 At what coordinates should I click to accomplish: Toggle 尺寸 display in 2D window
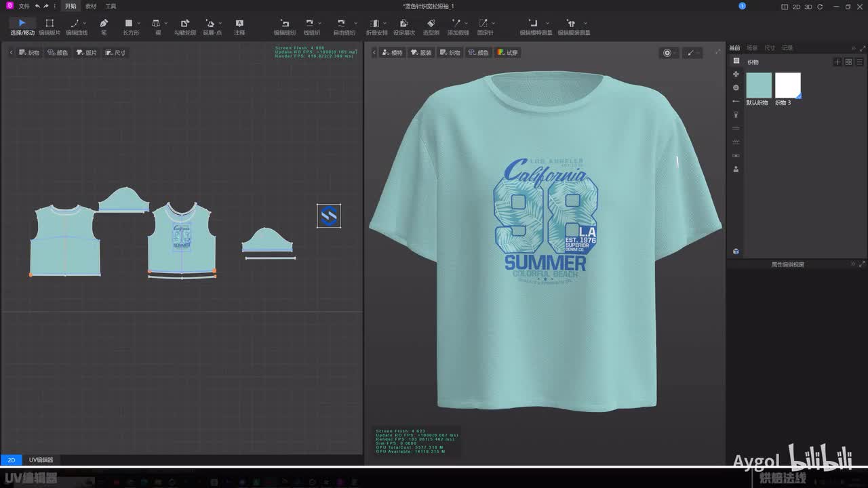pyautogui.click(x=115, y=52)
